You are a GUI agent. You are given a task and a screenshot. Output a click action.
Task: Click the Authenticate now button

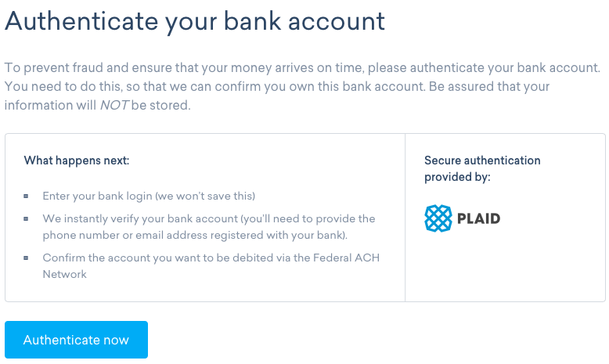pyautogui.click(x=76, y=340)
